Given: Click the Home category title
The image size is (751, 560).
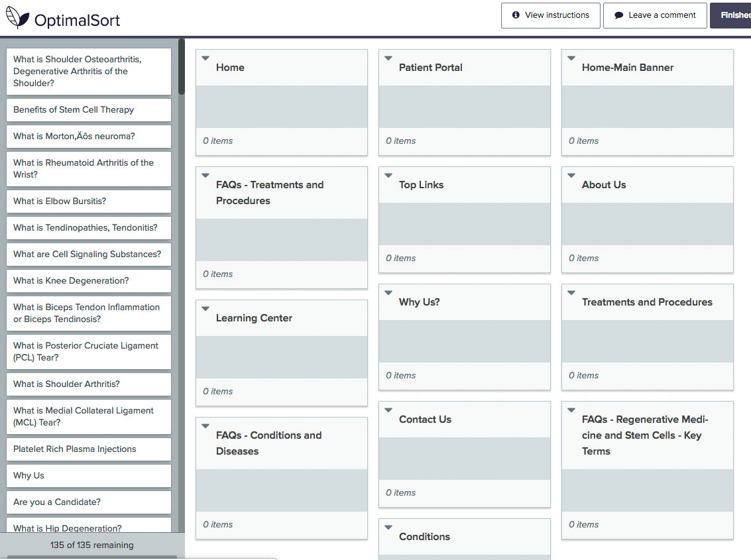Looking at the screenshot, I should pyautogui.click(x=230, y=68).
